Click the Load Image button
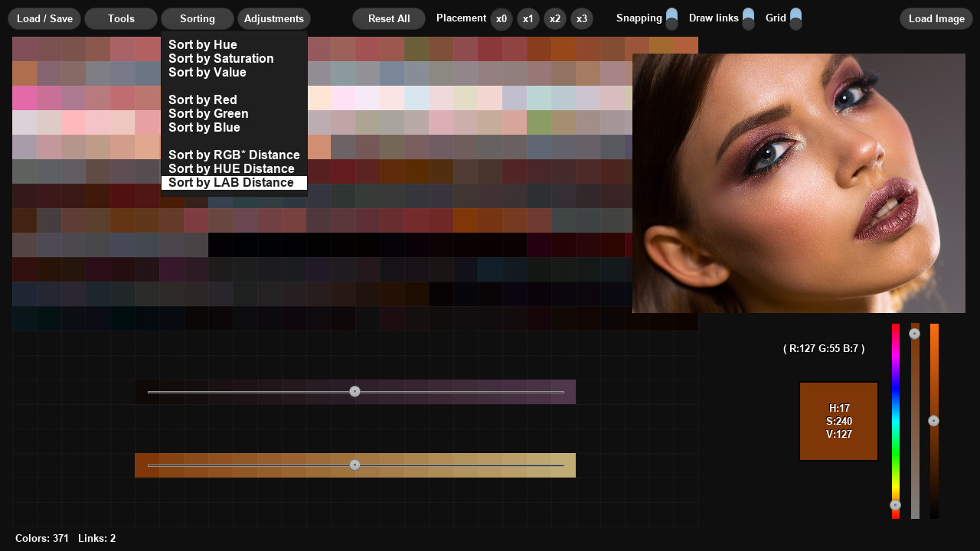This screenshot has height=551, width=980. point(936,19)
